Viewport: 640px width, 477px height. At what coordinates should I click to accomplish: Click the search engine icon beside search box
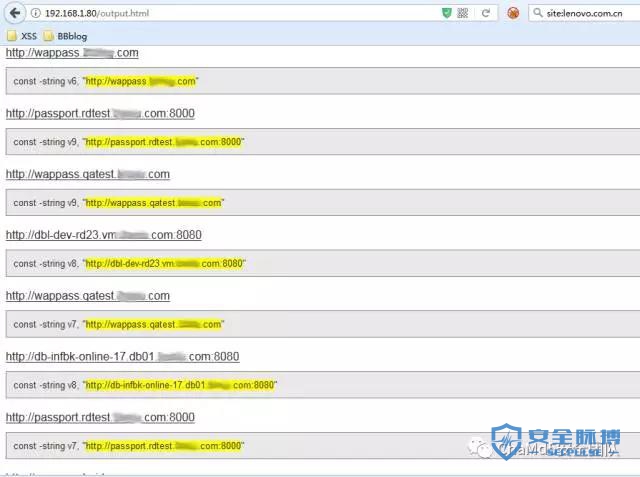(x=513, y=13)
